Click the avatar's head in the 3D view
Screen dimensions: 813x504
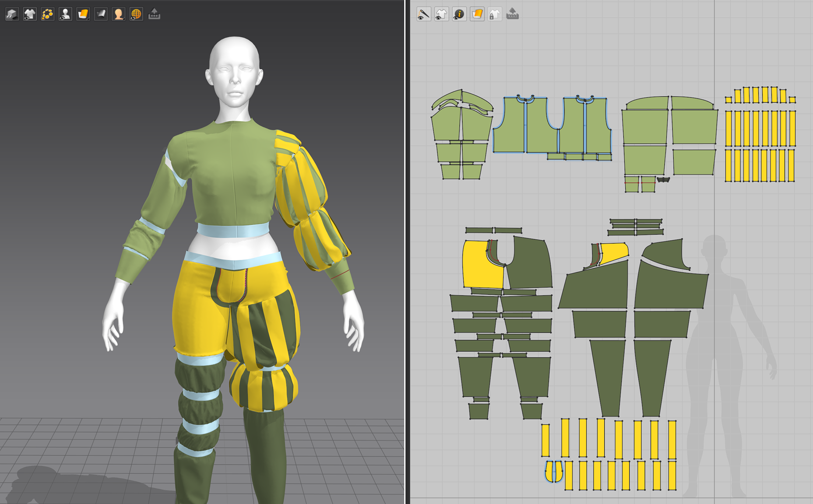coord(234,72)
